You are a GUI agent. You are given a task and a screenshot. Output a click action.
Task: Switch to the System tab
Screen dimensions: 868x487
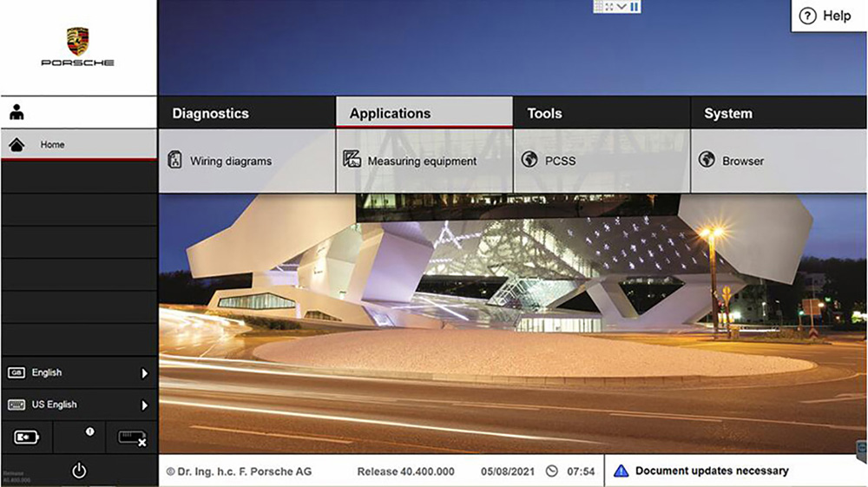coord(779,113)
